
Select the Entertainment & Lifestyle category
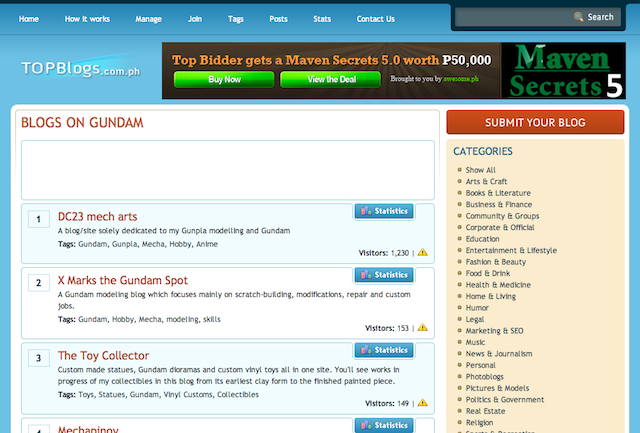[511, 250]
